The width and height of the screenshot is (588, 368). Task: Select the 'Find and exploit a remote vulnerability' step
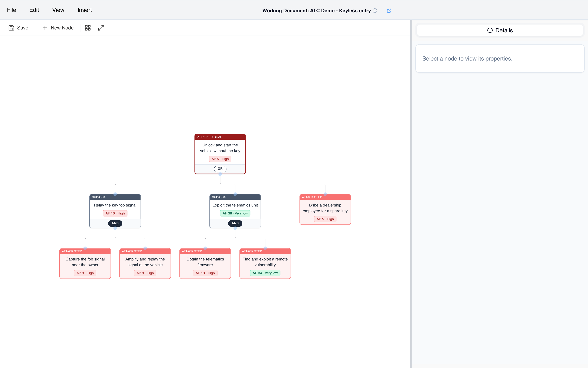[x=265, y=263]
